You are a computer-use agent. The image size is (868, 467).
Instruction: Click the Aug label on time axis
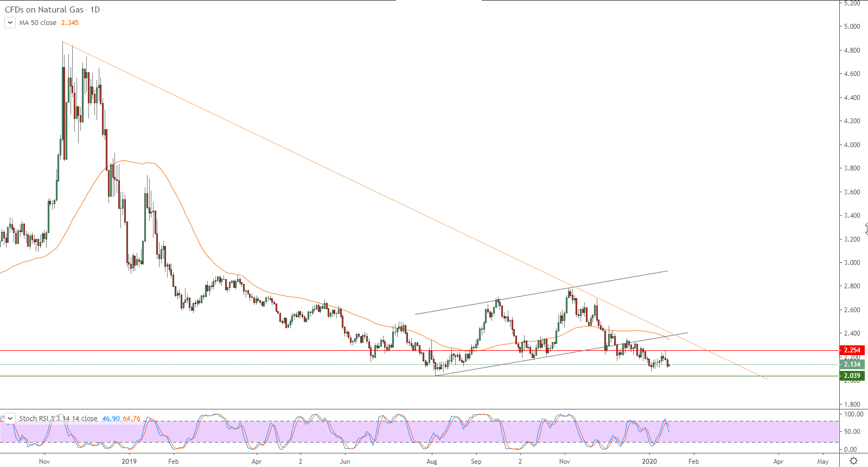[432, 462]
